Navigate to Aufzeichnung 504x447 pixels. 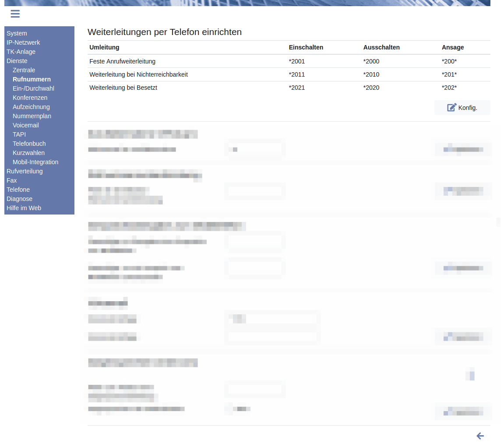[x=31, y=107]
